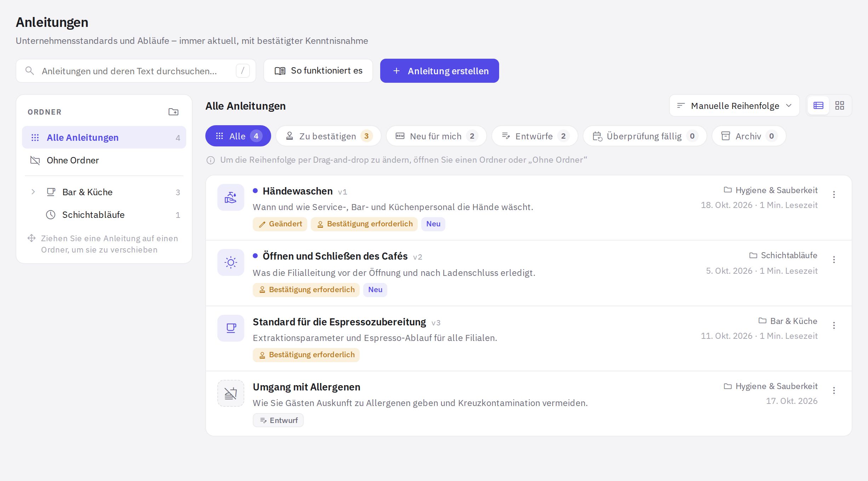Open the Händewaschen guide title
Viewport: 868px width, 481px height.
click(297, 191)
